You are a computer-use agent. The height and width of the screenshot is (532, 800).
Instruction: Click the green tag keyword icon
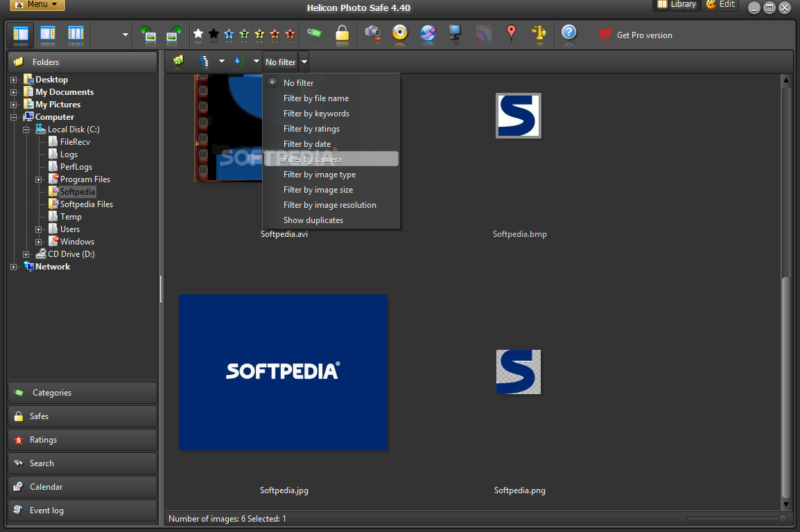tap(314, 33)
